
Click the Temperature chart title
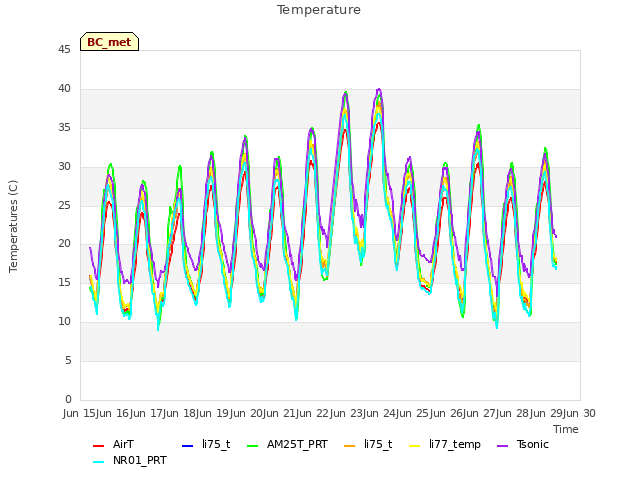[x=319, y=10]
